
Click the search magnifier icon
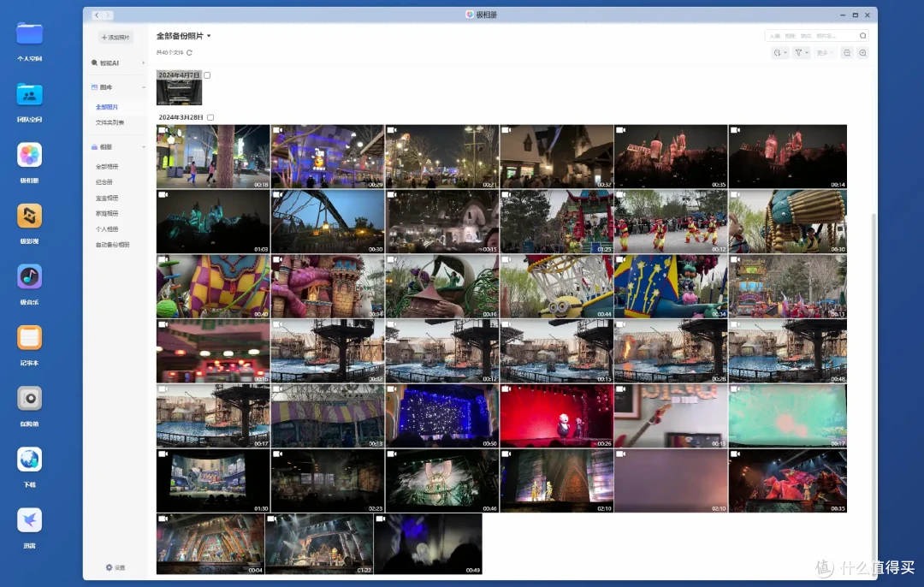(x=862, y=36)
